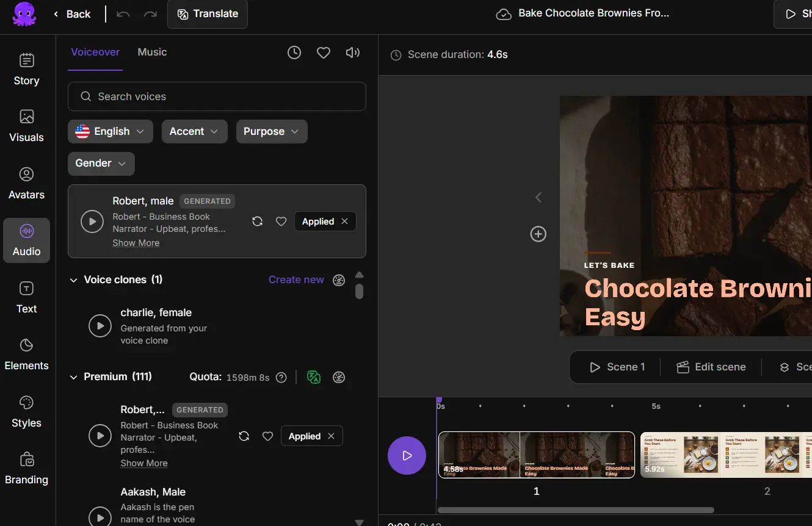Click the Scene 1 play item

pos(617,367)
